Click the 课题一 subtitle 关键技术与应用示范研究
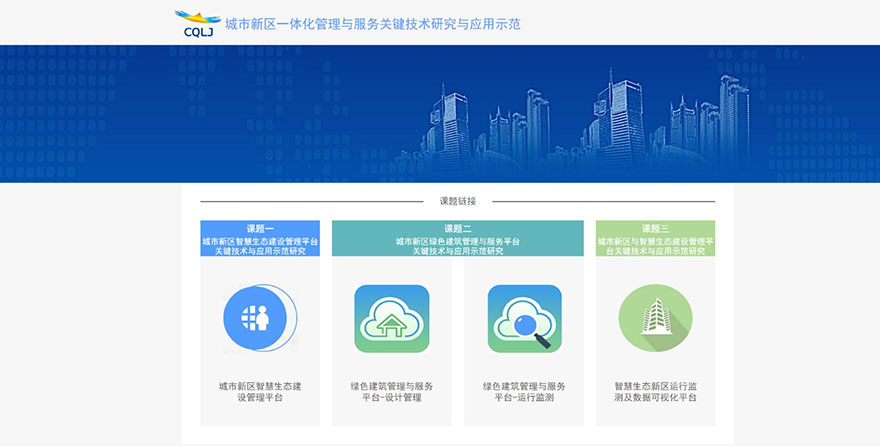Screen dimensions: 880x446 (260, 251)
